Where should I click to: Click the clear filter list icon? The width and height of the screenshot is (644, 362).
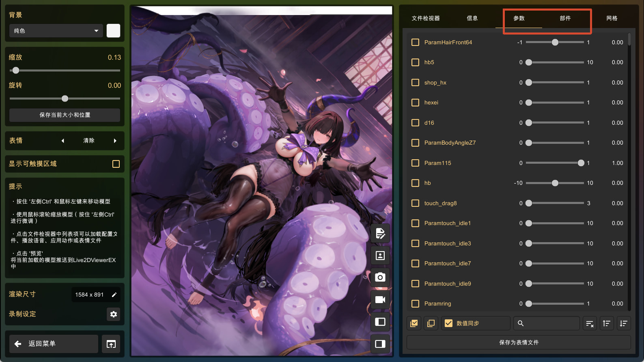590,323
